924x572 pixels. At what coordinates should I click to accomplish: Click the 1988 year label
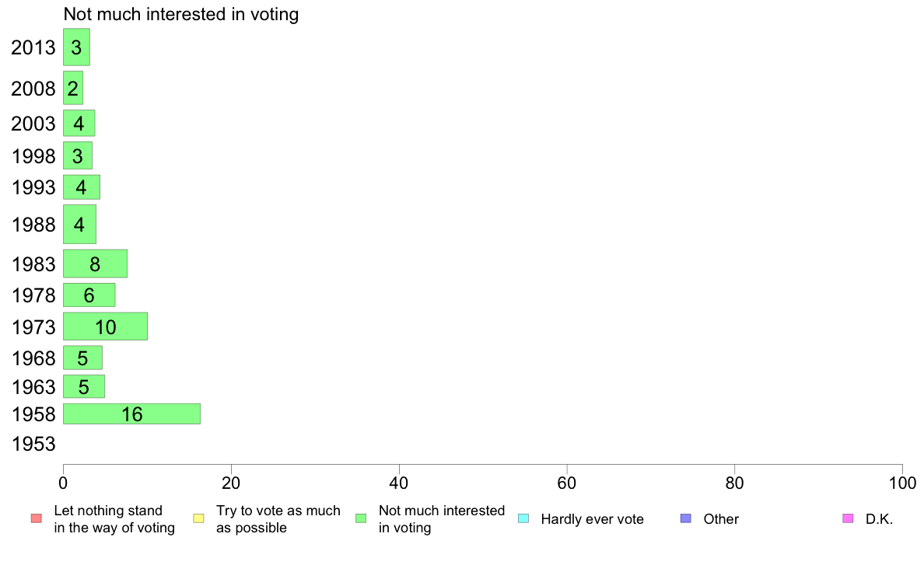pyautogui.click(x=33, y=225)
